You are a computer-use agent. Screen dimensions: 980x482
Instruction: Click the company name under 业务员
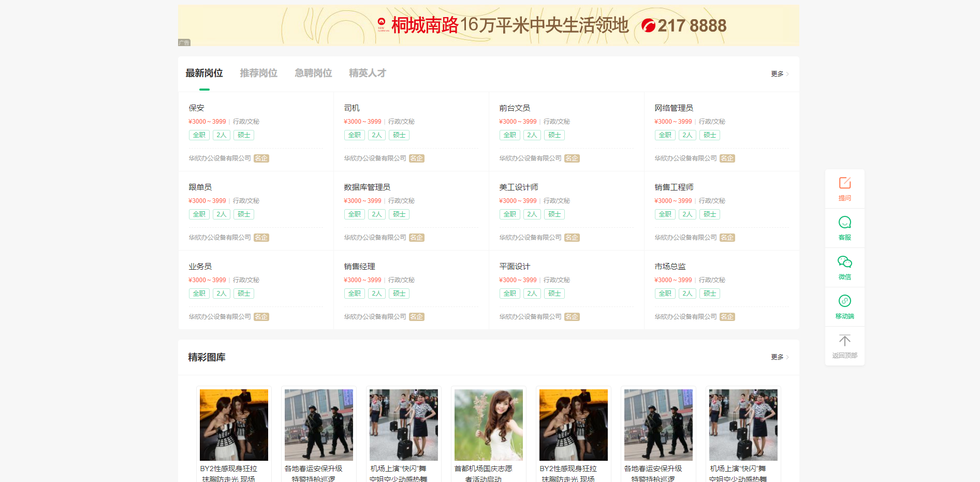pos(220,317)
